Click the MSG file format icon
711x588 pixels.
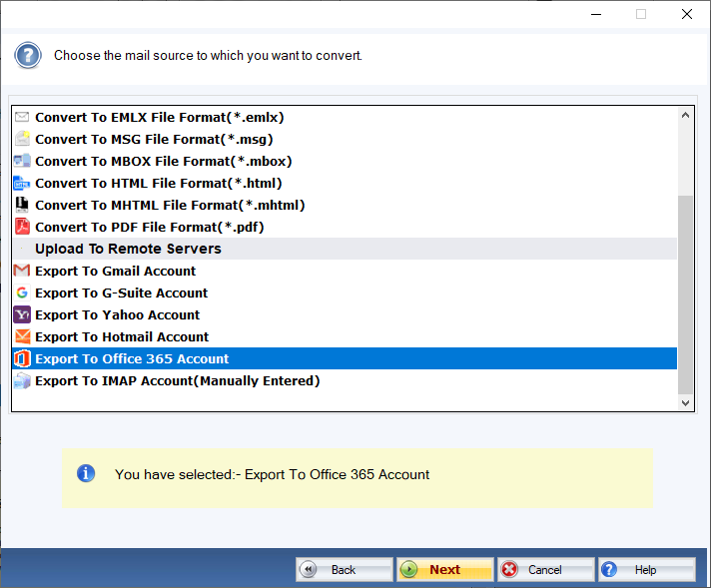22,139
